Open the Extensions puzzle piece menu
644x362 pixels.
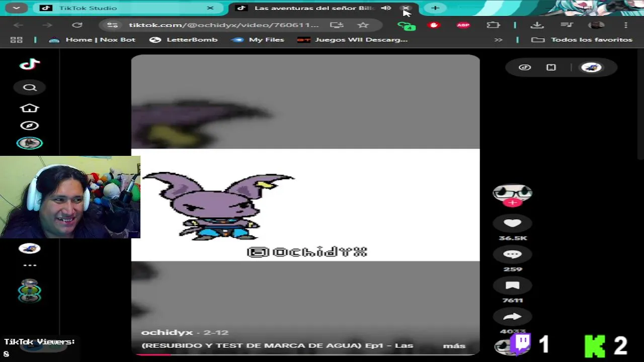point(493,25)
